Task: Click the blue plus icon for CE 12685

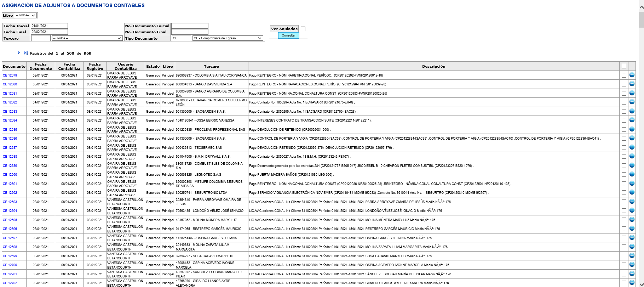Action: 632,129
